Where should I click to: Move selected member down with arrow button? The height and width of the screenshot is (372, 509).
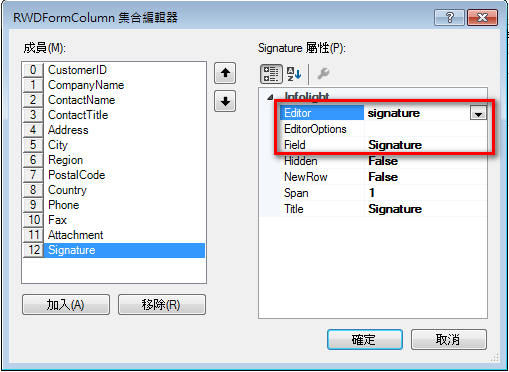point(225,101)
